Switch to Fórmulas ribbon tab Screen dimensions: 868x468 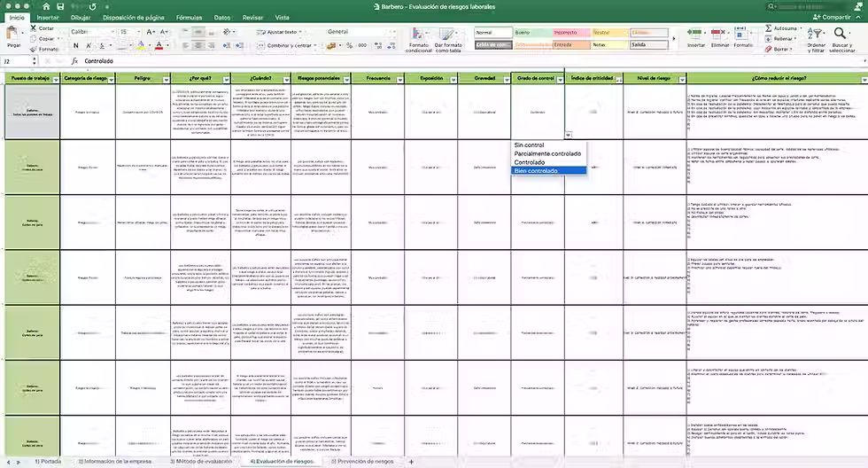(x=189, y=18)
